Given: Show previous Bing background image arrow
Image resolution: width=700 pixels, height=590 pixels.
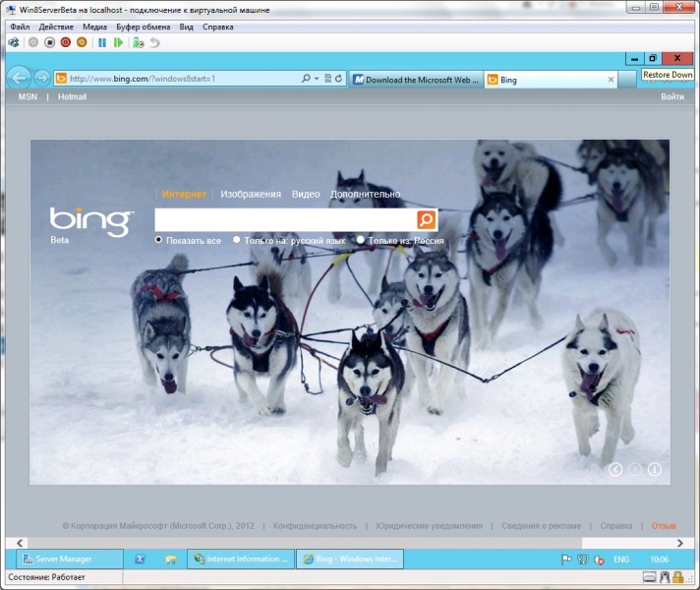Looking at the screenshot, I should tap(616, 469).
